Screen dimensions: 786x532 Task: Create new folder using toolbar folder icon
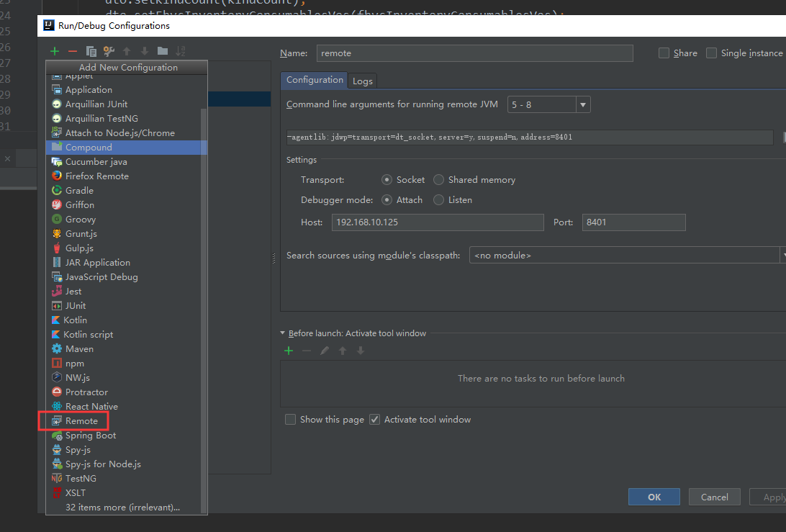coord(163,50)
